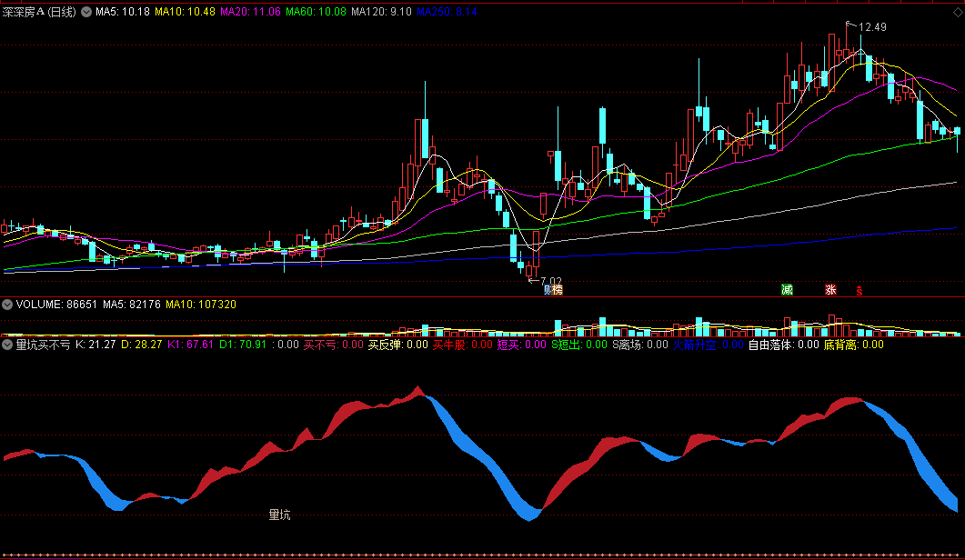The image size is (965, 560).
Task: Click the yellow 底背离: 0.00 label
Action: 854,345
